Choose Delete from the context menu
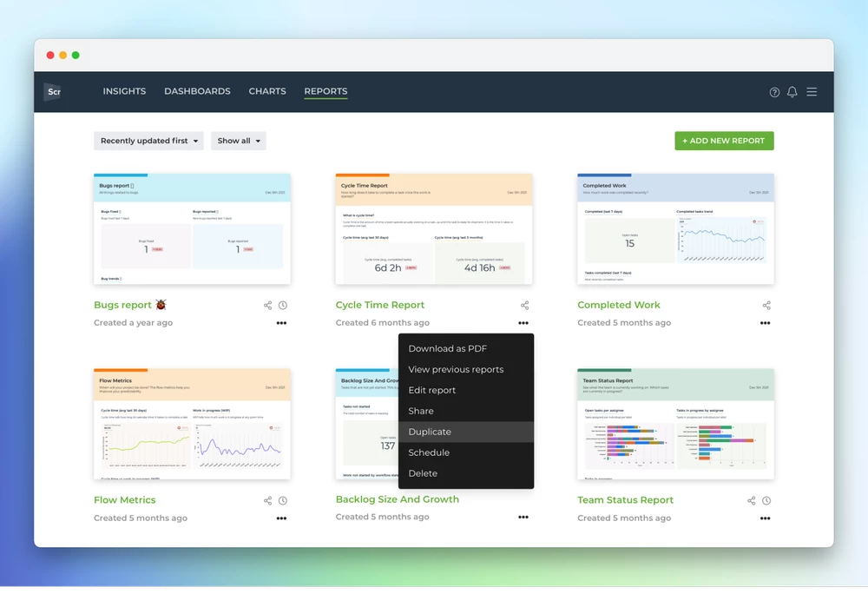The width and height of the screenshot is (868, 594). (x=465, y=473)
